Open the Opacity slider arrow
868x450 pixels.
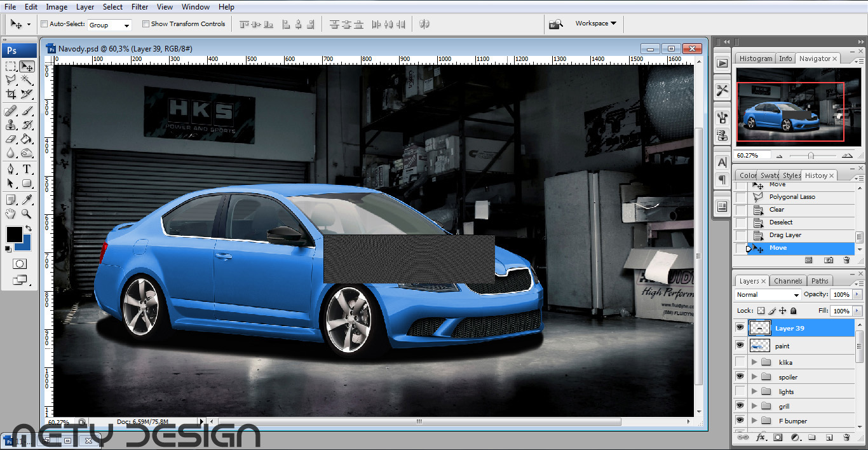[857, 295]
